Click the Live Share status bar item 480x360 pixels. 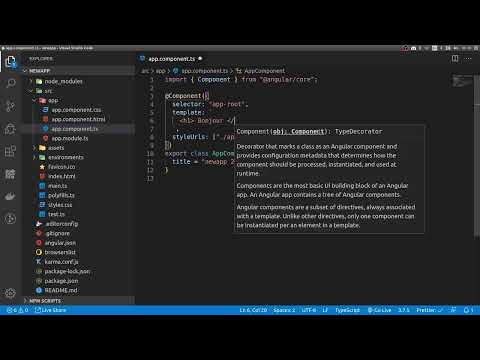[51, 310]
